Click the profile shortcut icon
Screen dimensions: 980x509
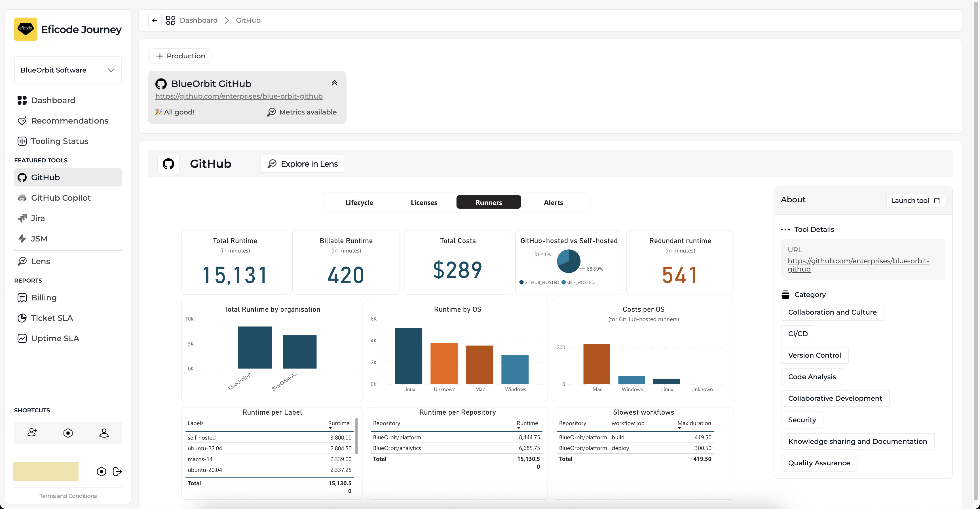[104, 432]
